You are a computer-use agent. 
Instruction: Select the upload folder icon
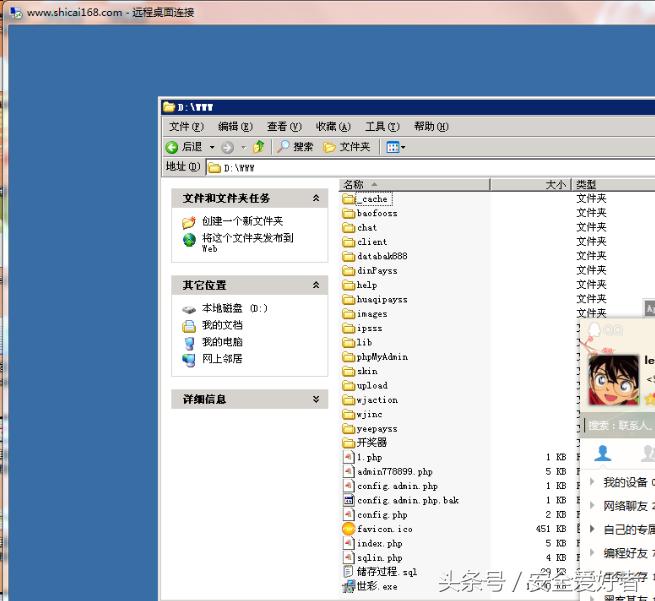click(348, 385)
